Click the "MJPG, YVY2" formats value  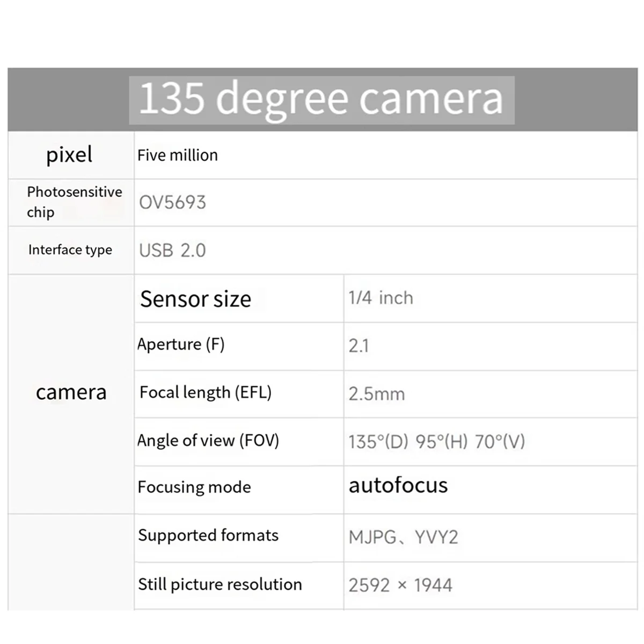(x=403, y=537)
